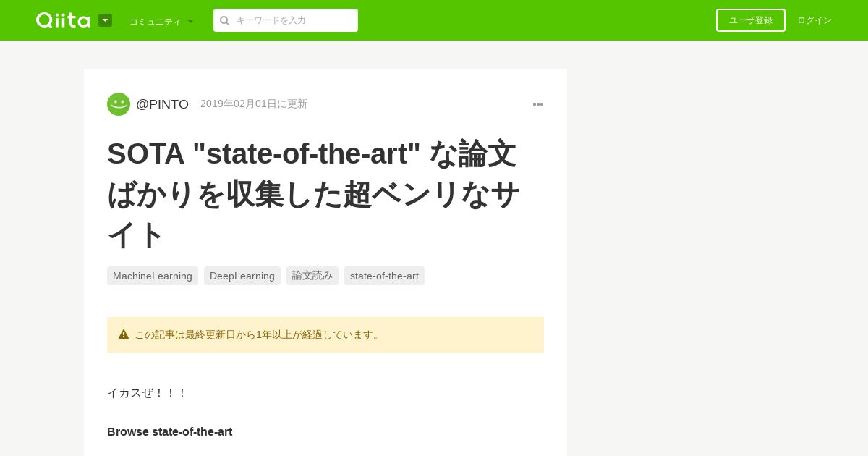Click the 2019年02月01日に更新 date text
The height and width of the screenshot is (456, 868).
point(254,104)
